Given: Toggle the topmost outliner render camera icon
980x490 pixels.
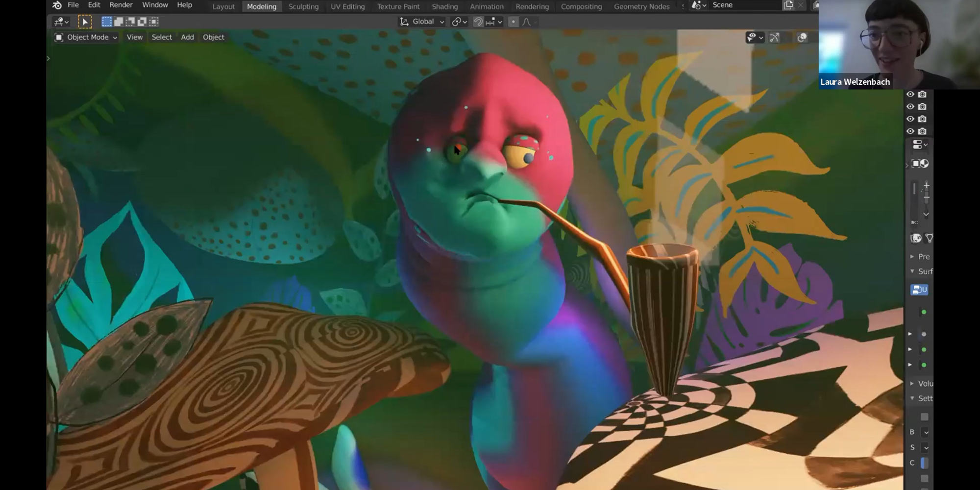Looking at the screenshot, I should tap(922, 94).
